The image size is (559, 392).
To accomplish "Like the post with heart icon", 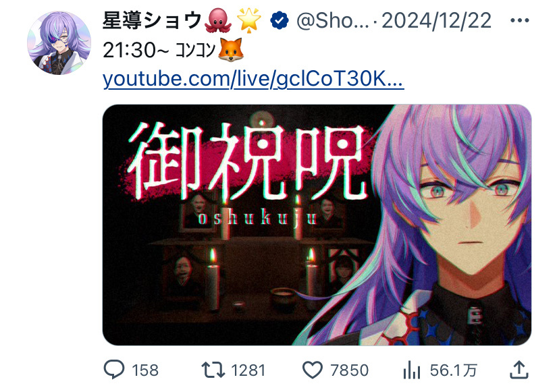I will [313, 370].
